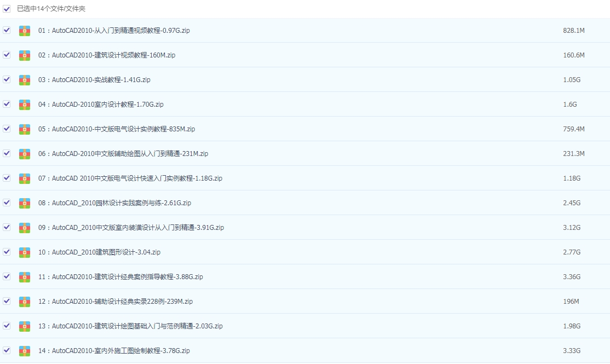
Task: Select the zip icon for 04 室内设计教程
Action: pos(25,105)
